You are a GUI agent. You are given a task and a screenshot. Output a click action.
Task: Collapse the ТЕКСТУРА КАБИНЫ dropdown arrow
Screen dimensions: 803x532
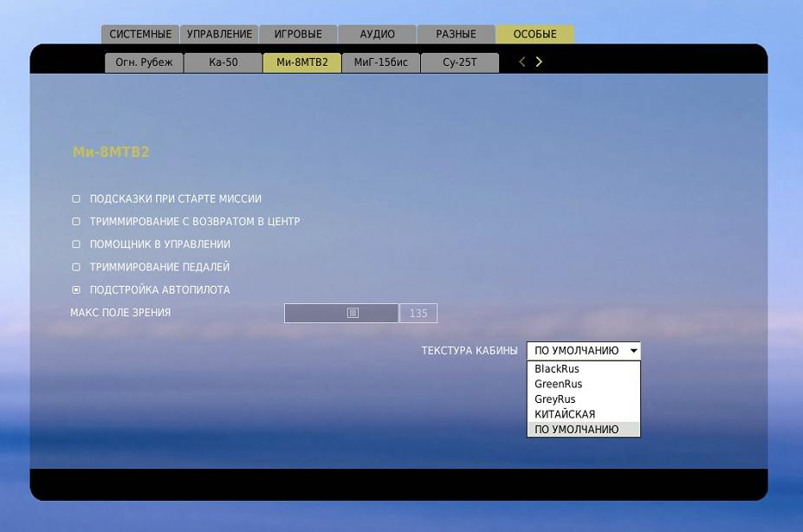point(634,351)
